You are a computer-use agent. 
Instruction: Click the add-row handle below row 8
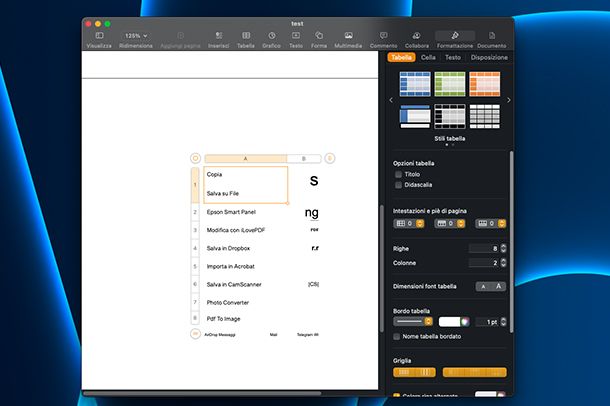tap(195, 334)
